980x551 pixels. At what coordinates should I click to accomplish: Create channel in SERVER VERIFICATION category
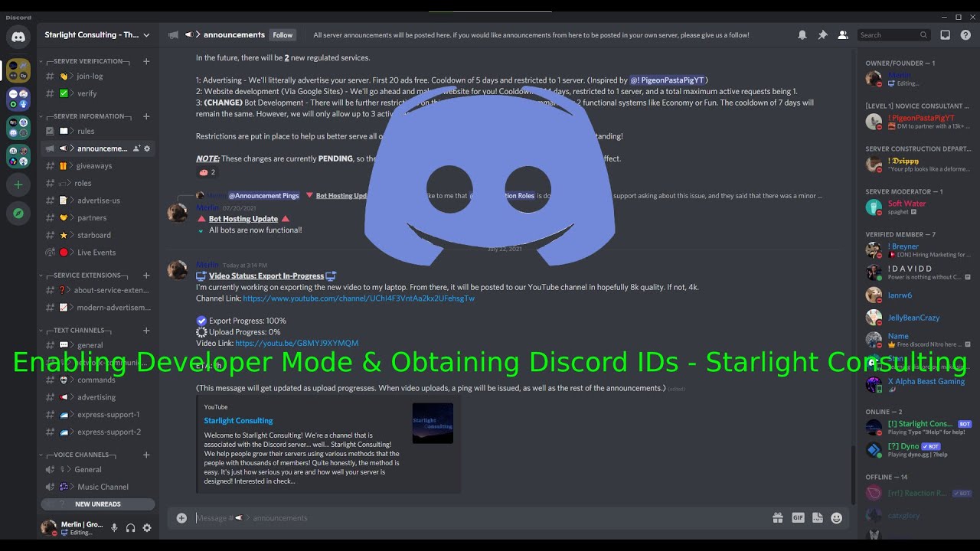(146, 61)
